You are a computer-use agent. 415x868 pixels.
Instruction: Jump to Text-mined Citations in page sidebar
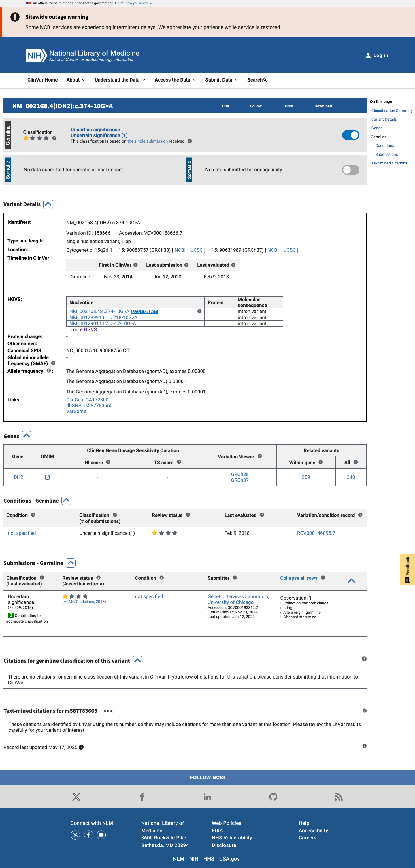[389, 163]
